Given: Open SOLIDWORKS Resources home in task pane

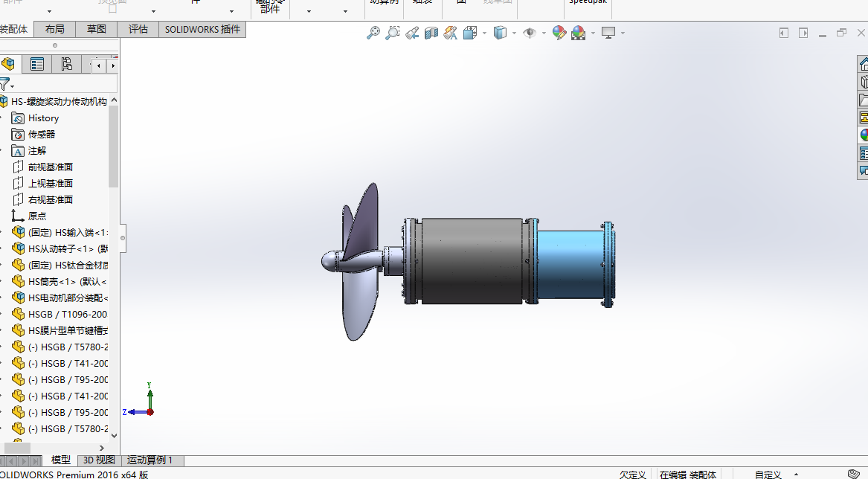Looking at the screenshot, I should click(x=864, y=64).
